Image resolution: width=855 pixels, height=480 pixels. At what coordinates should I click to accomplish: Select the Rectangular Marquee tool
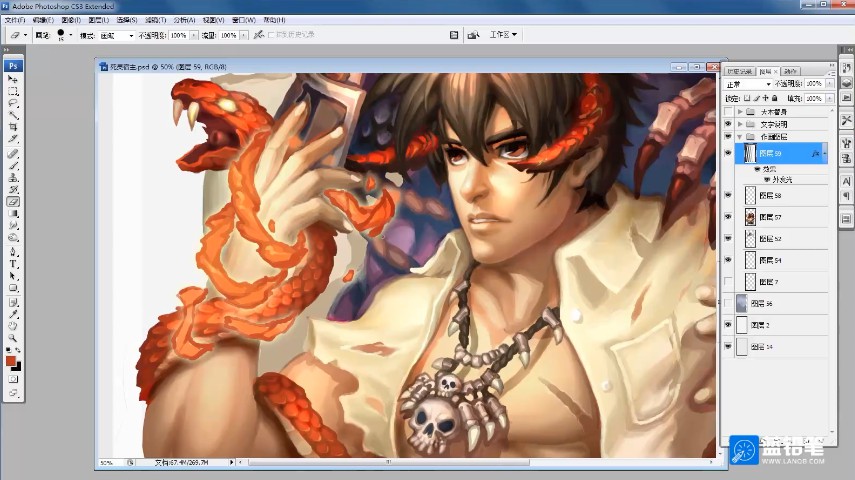[x=13, y=92]
